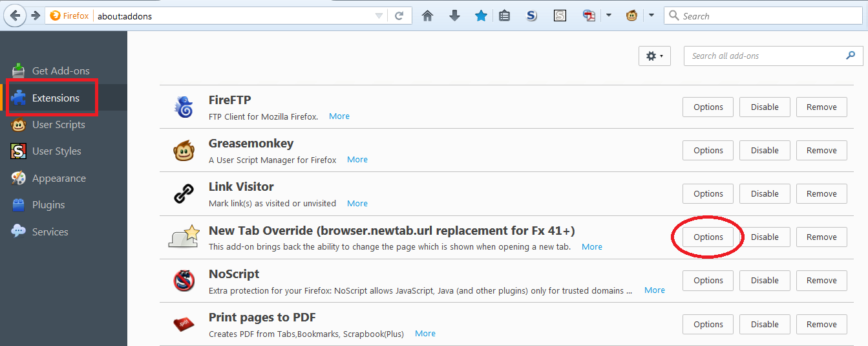Open Options for Print pages to PDF

[708, 325]
